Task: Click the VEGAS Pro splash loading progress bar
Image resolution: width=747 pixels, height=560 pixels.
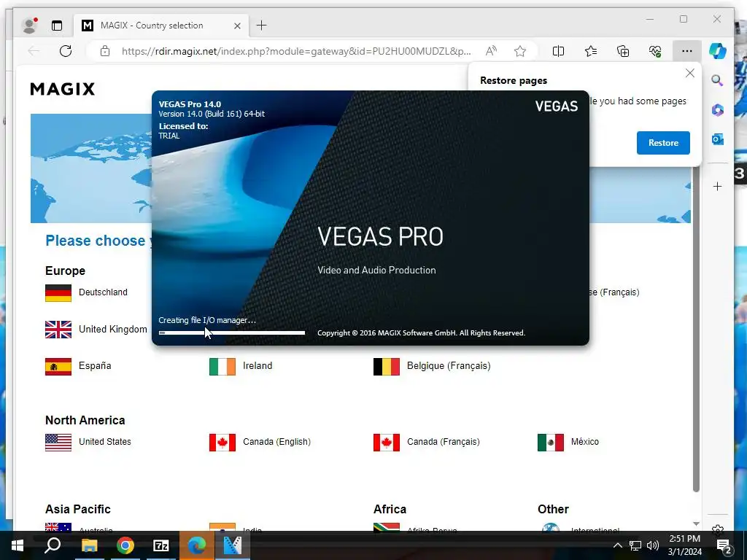Action: click(x=232, y=332)
